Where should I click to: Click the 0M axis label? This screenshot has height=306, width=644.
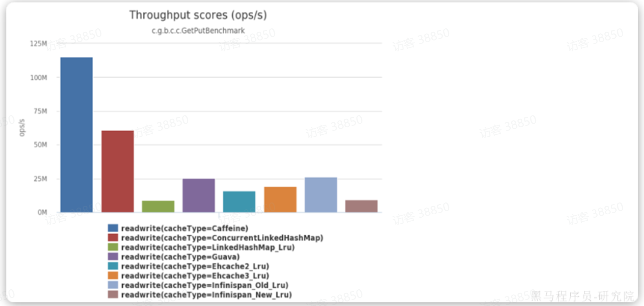click(x=42, y=212)
